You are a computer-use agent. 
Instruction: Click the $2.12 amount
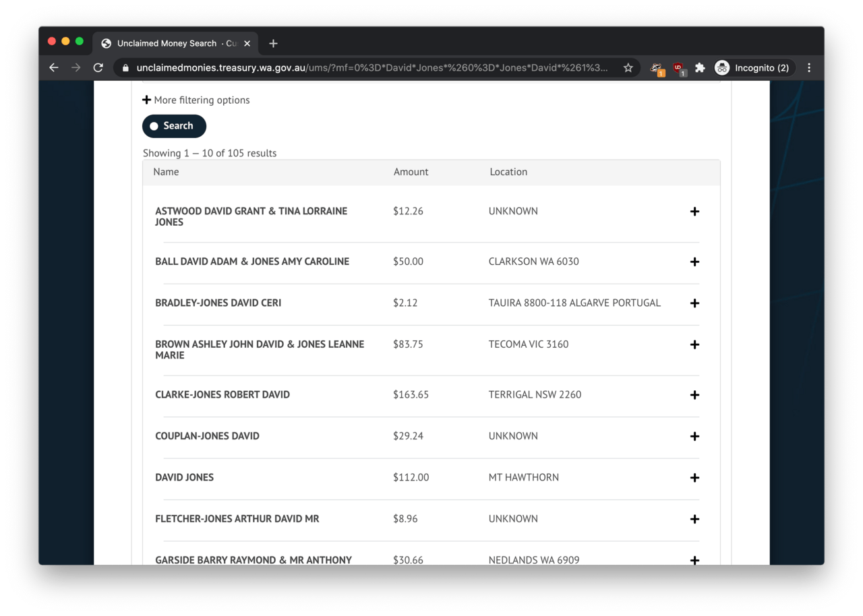[x=405, y=303]
